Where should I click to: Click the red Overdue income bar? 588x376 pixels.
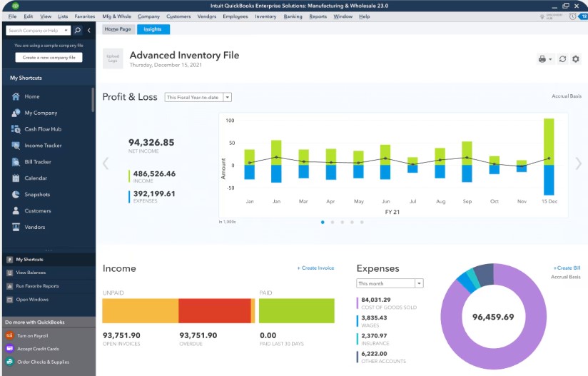(x=213, y=311)
